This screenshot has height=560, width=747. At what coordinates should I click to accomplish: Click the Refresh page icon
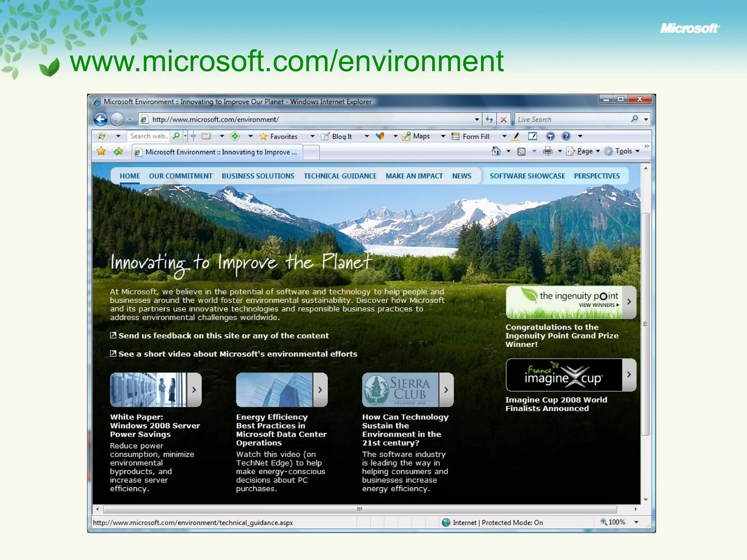pyautogui.click(x=489, y=119)
